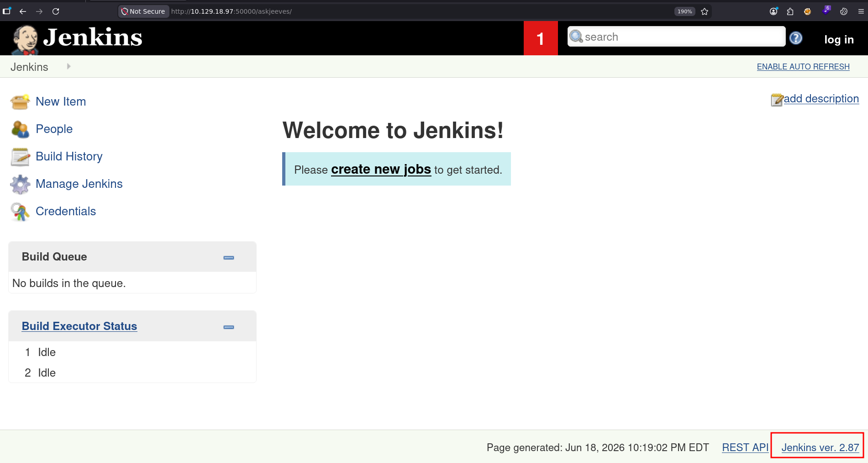Click the orange round extension icon
The image size is (868, 463).
coord(807,11)
